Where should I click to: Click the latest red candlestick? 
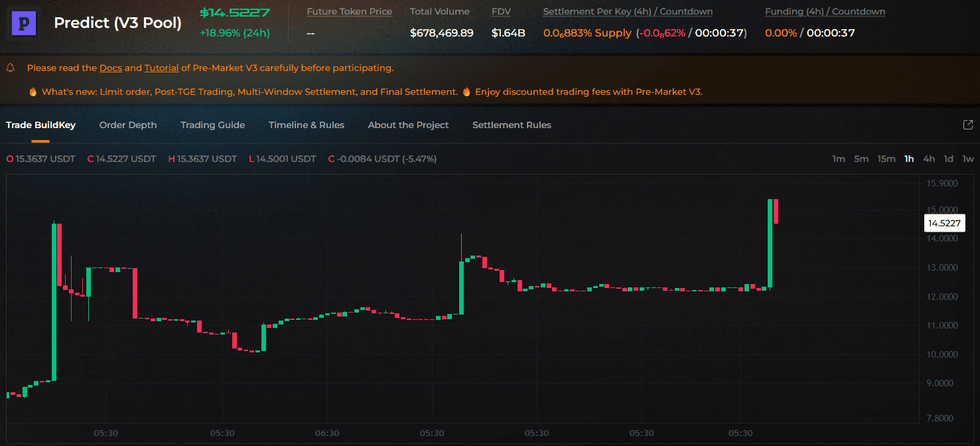point(776,211)
